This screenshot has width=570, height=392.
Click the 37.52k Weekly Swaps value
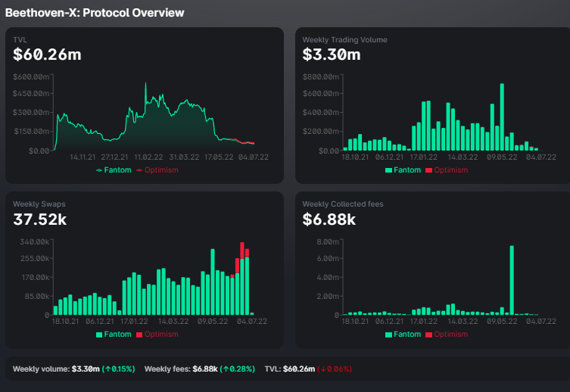pyautogui.click(x=40, y=219)
